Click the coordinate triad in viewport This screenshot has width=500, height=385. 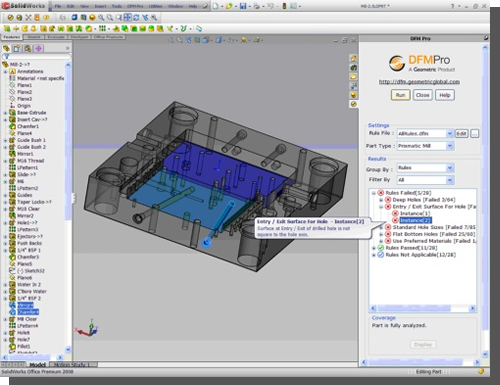(x=88, y=327)
